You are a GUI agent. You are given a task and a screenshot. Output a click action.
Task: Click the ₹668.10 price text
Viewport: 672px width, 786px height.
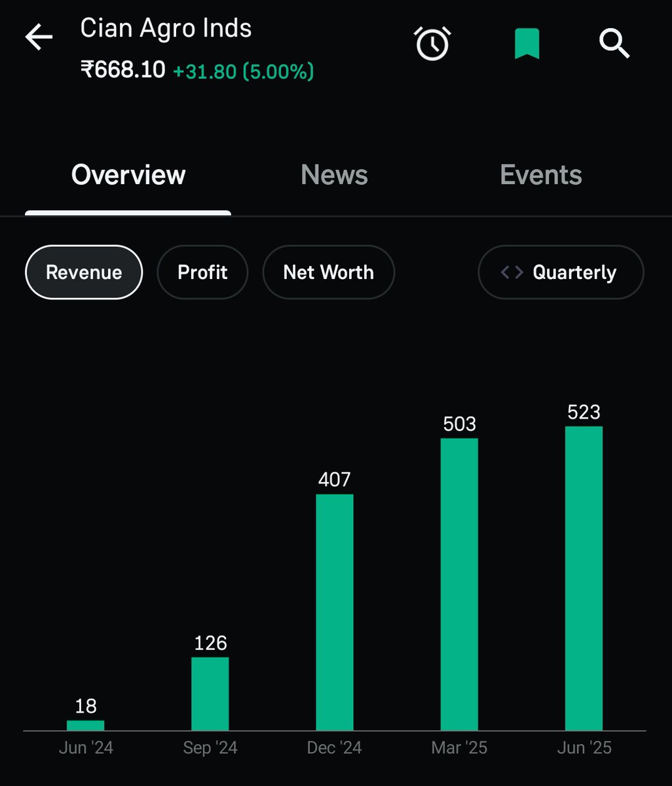tap(122, 69)
